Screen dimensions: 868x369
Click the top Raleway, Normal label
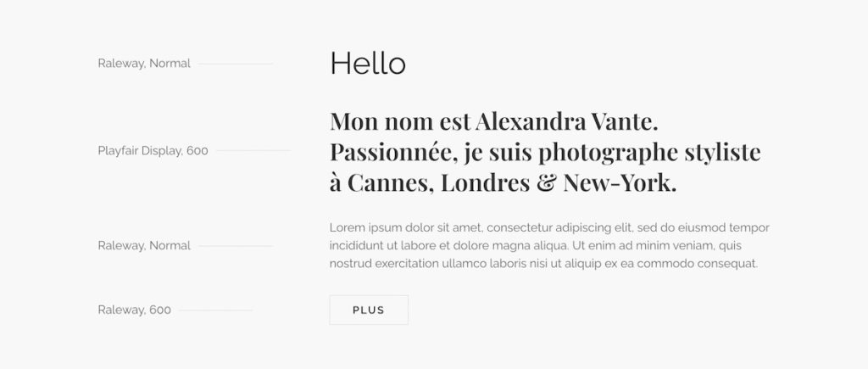[x=144, y=63]
